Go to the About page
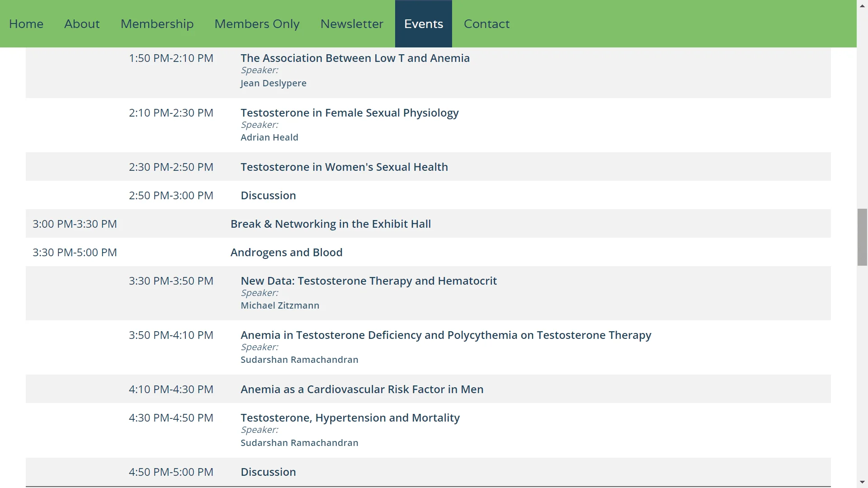Image resolution: width=868 pixels, height=488 pixels. tap(82, 24)
